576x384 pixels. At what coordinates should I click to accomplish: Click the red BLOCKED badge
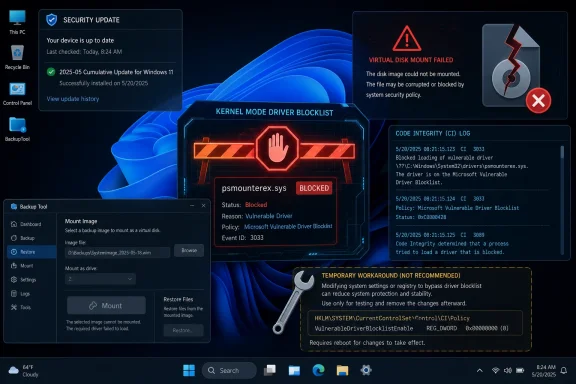point(314,188)
